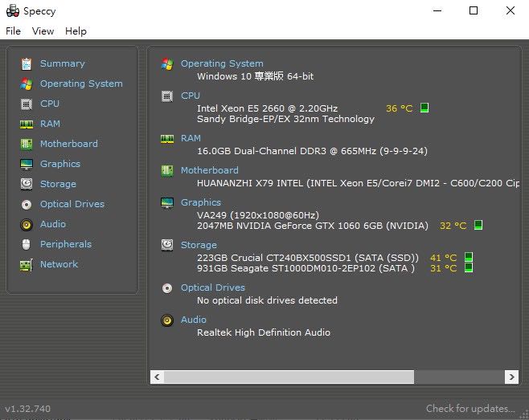Click the Seagate drive temperature status indicator
This screenshot has height=420, width=529.
click(468, 267)
